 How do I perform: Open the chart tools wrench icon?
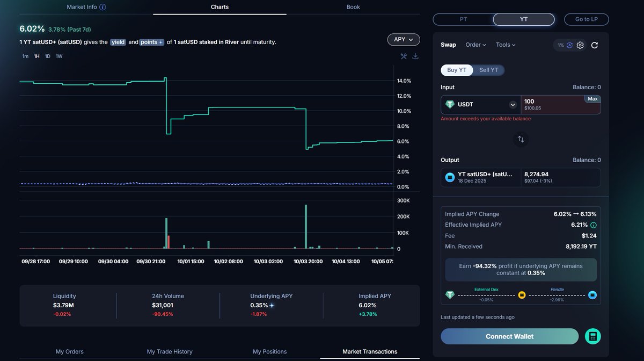pos(404,56)
